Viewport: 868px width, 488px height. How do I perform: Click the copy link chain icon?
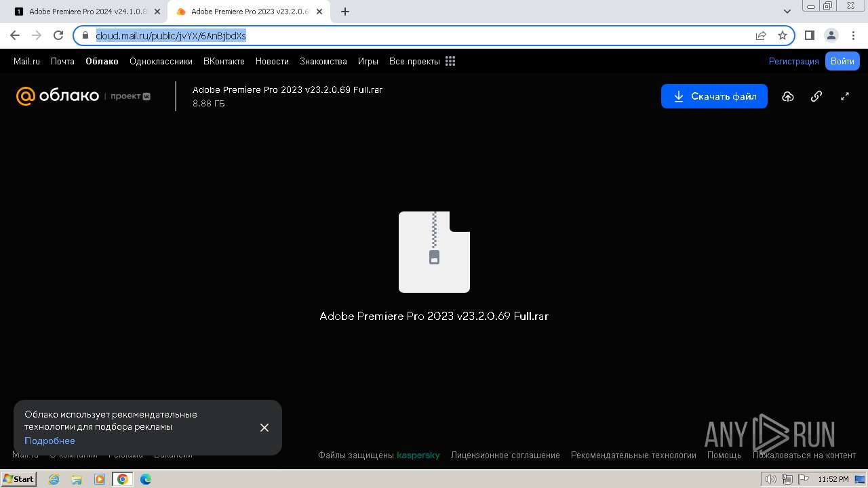pyautogui.click(x=816, y=96)
